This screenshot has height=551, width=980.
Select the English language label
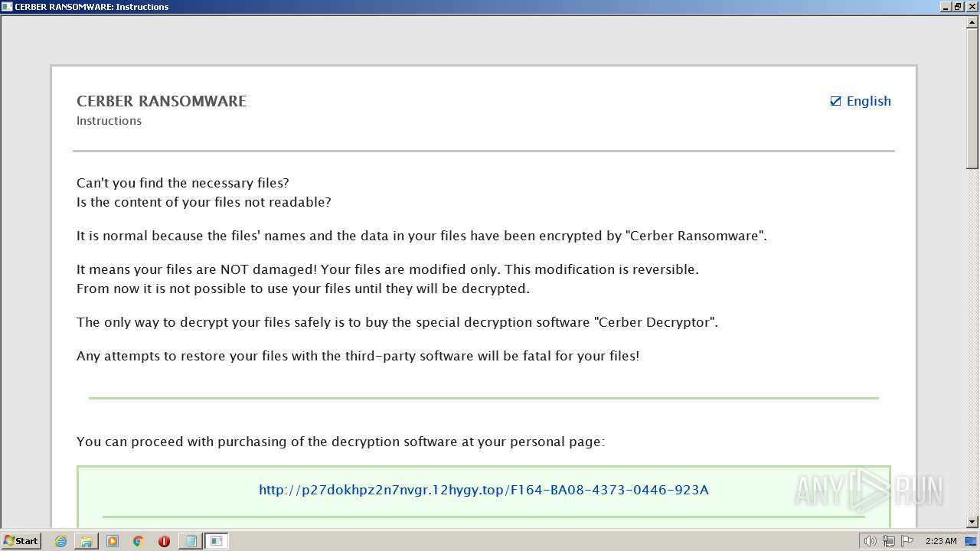click(x=869, y=101)
